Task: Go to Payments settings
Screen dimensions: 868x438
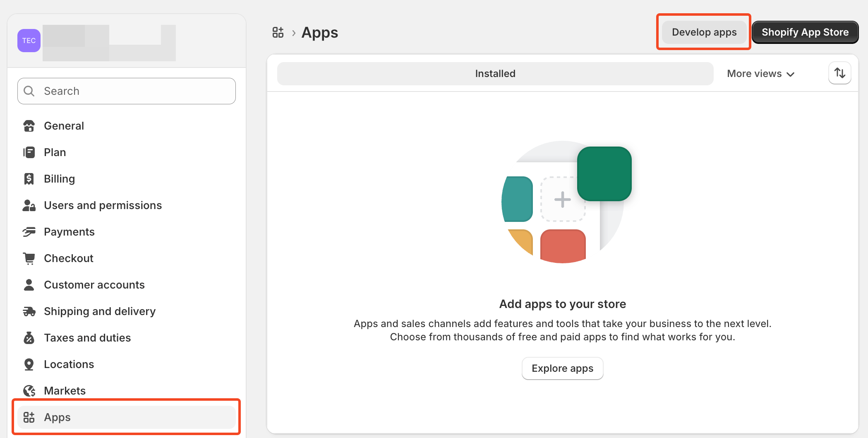Action: point(69,232)
